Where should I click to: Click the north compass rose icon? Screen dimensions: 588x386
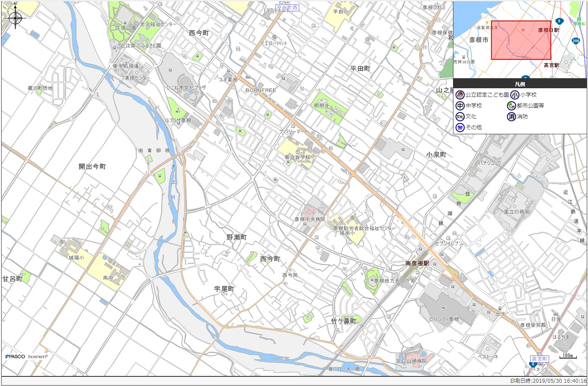pyautogui.click(x=15, y=18)
